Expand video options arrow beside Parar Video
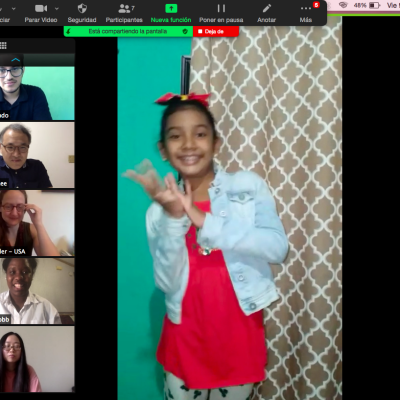The image size is (400, 400). tap(57, 9)
